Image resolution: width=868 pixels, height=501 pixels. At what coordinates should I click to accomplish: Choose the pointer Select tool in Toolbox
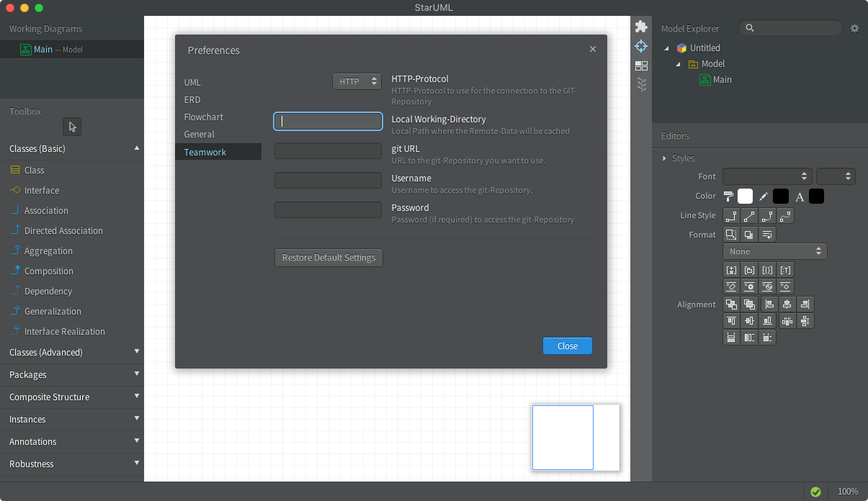coord(72,127)
